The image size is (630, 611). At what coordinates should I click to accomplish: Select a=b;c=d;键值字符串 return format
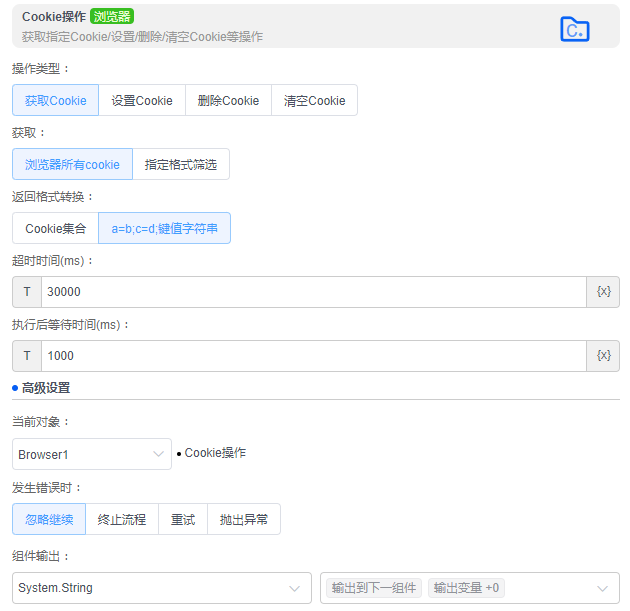(164, 228)
